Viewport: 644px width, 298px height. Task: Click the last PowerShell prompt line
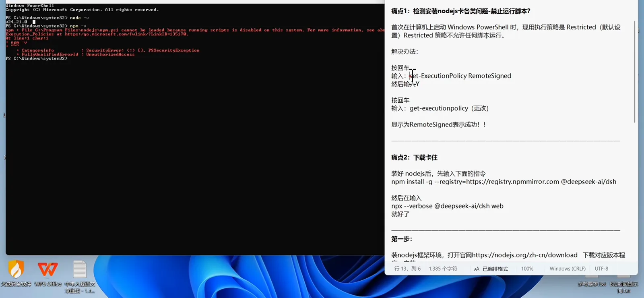click(37, 58)
